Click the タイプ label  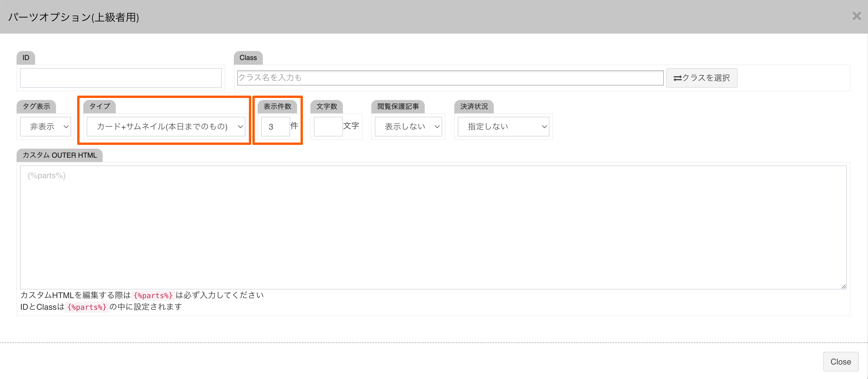coord(100,106)
